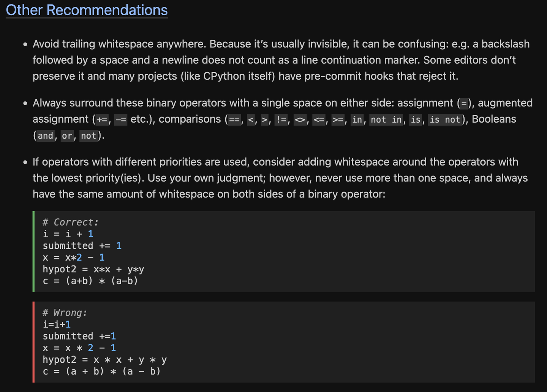Click the "submitted +=1" wrong example line
The image size is (547, 392).
[79, 336]
